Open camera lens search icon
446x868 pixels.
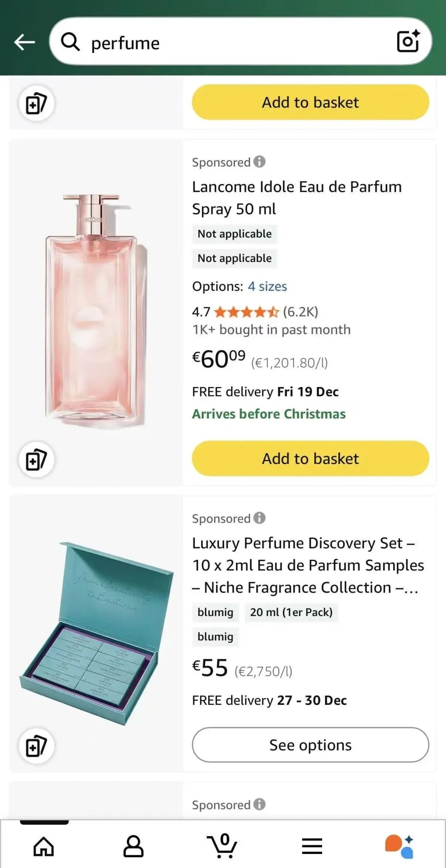pyautogui.click(x=408, y=41)
